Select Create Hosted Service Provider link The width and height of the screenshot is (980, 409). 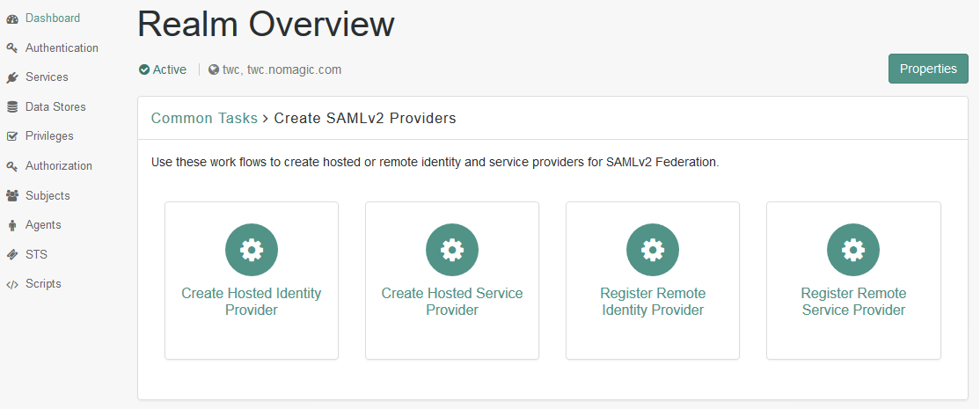(x=452, y=301)
